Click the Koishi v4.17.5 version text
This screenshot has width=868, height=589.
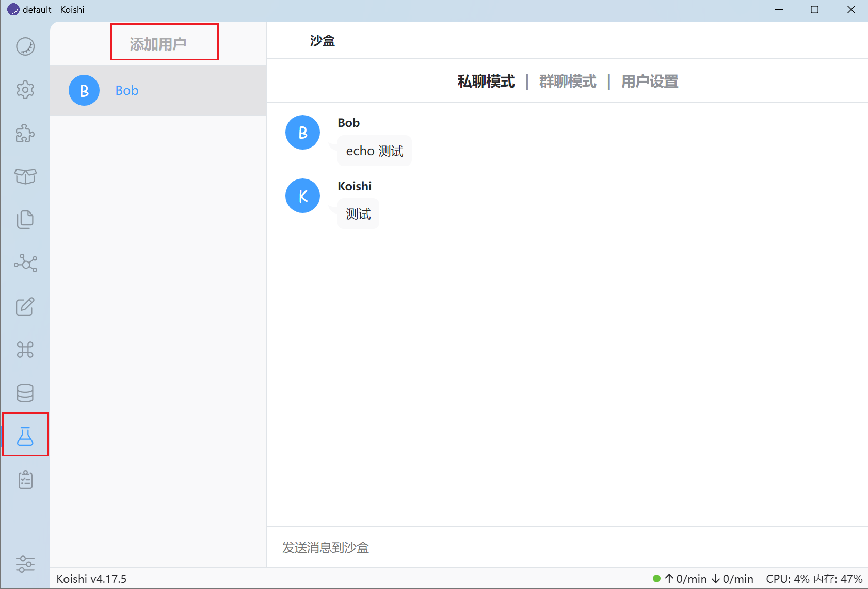(91, 579)
